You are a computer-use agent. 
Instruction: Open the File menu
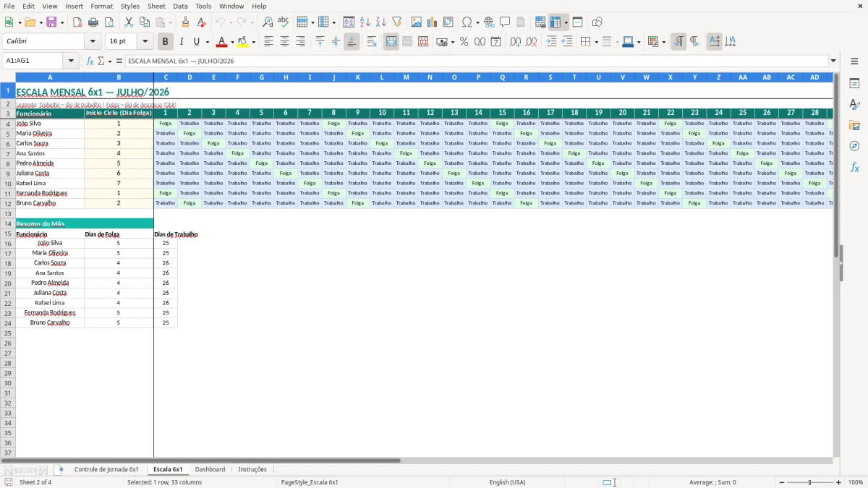tap(9, 6)
